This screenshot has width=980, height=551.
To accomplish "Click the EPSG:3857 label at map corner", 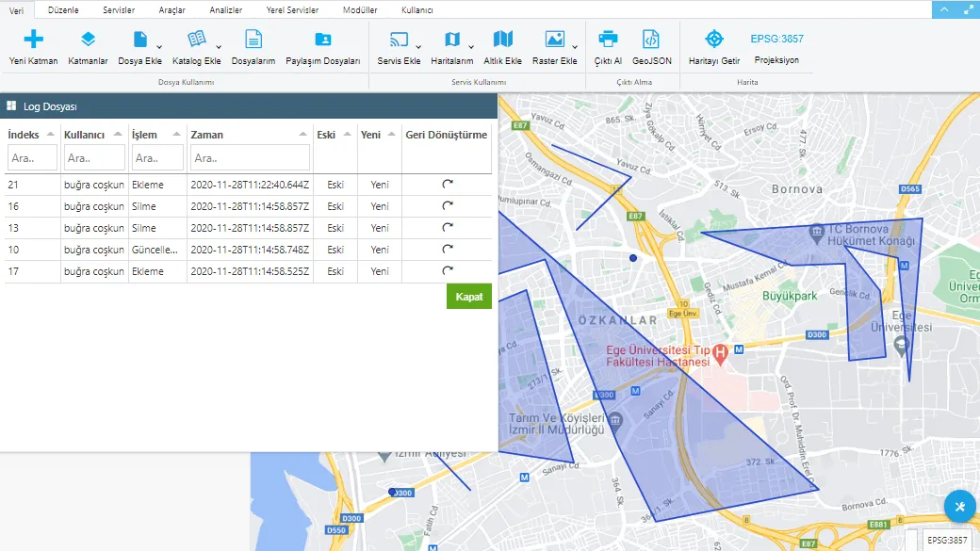I will click(947, 541).
